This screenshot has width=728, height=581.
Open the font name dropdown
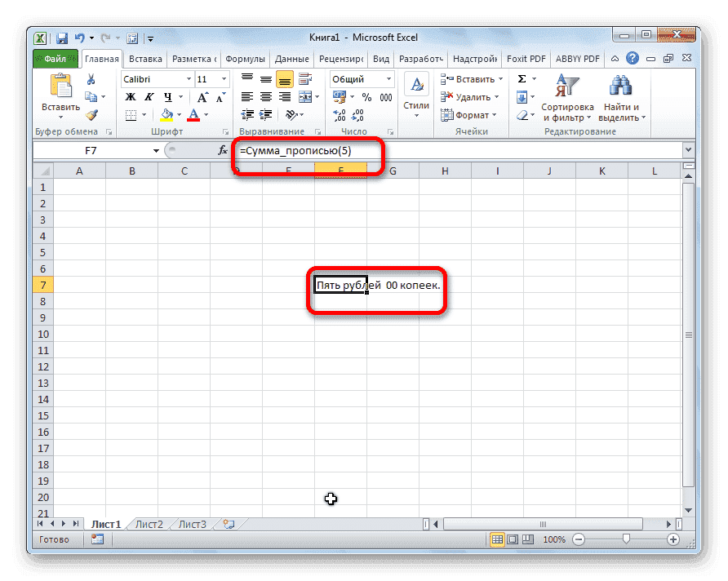click(x=189, y=79)
